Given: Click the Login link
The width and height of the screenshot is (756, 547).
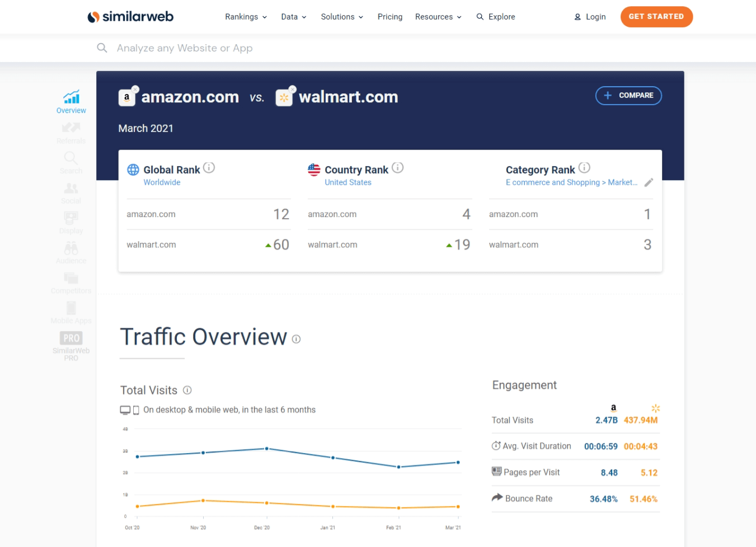Looking at the screenshot, I should click(x=590, y=17).
